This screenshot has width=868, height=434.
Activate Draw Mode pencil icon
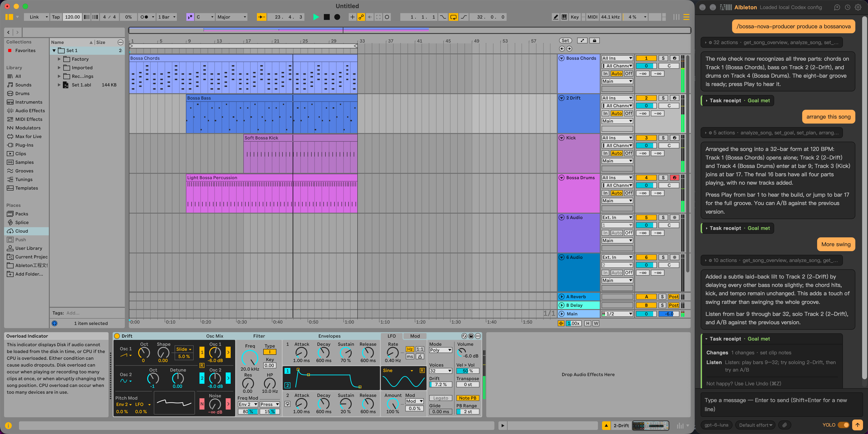pos(556,17)
